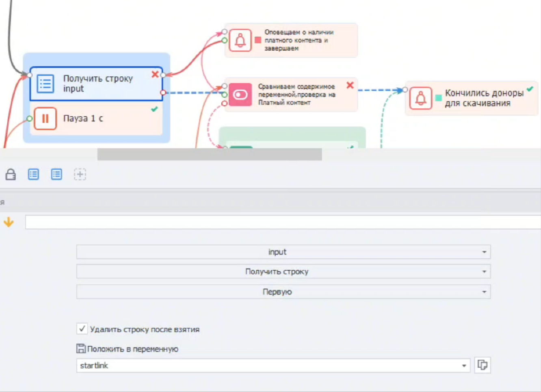Screen dimensions: 541x392
Task: Click the orange down arrow icon
Action: [x=9, y=222]
